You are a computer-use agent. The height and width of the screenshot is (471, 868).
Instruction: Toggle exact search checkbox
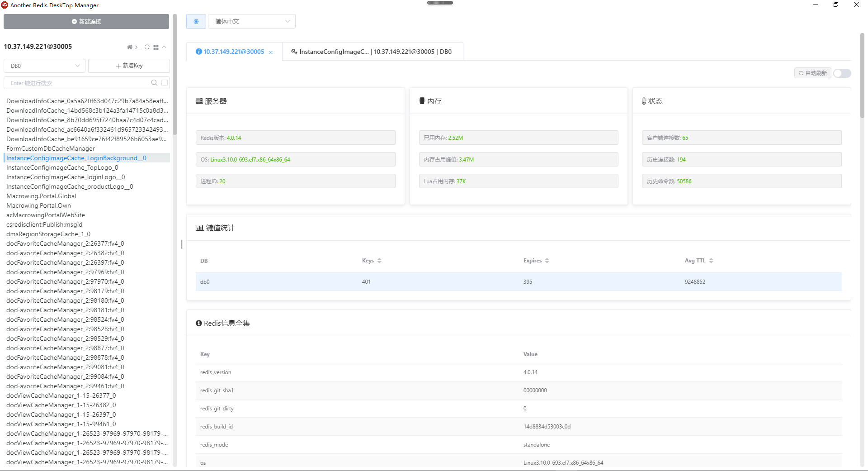(165, 83)
